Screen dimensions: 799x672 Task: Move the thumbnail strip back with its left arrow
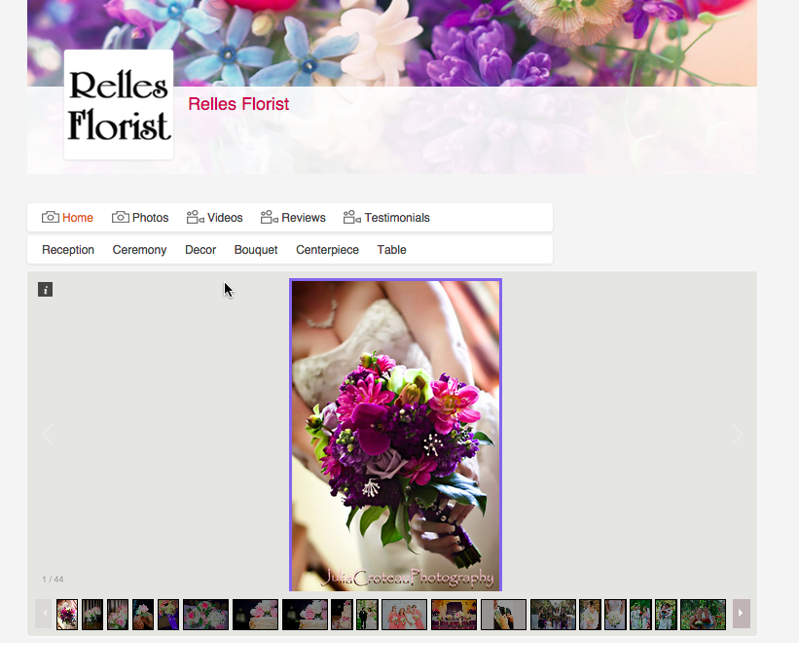[x=44, y=614]
